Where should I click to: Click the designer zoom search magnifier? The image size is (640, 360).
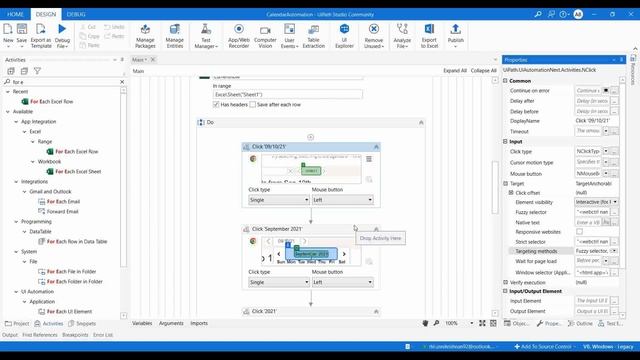(x=436, y=323)
